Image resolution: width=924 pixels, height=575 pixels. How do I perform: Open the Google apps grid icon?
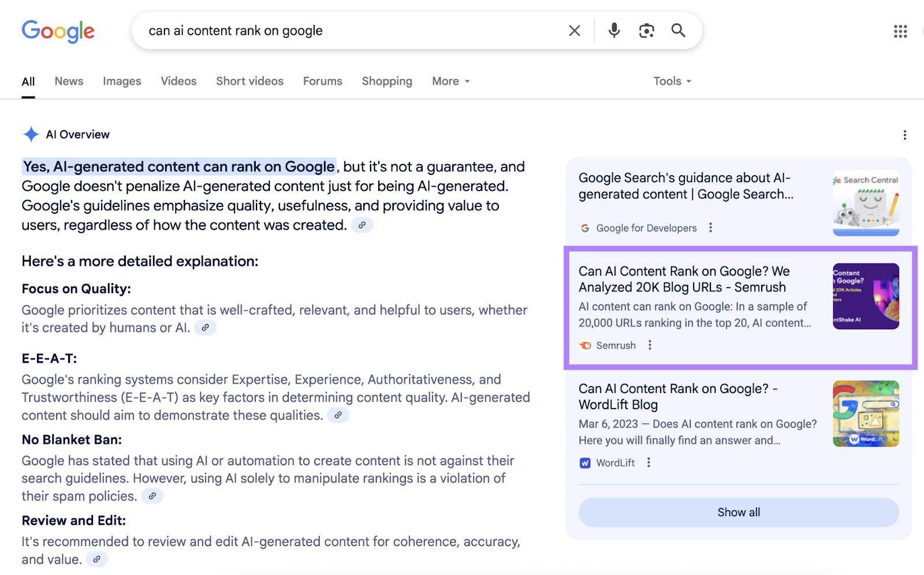(x=900, y=31)
